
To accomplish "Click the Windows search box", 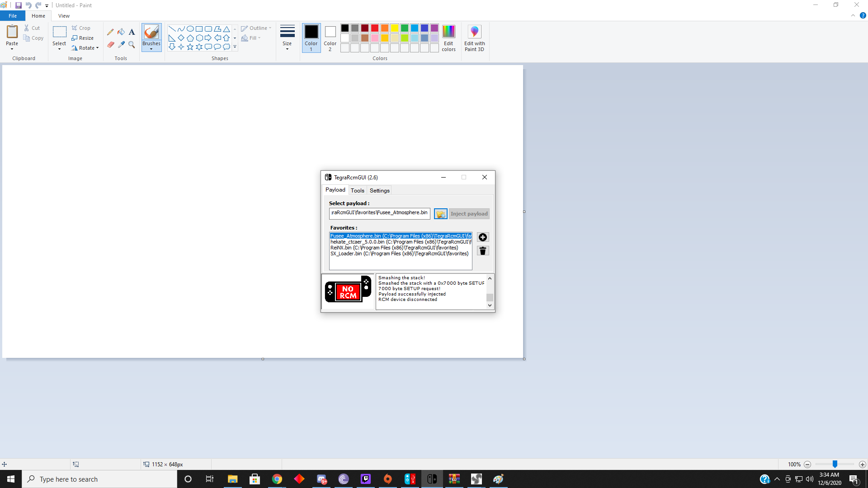I will click(x=99, y=479).
